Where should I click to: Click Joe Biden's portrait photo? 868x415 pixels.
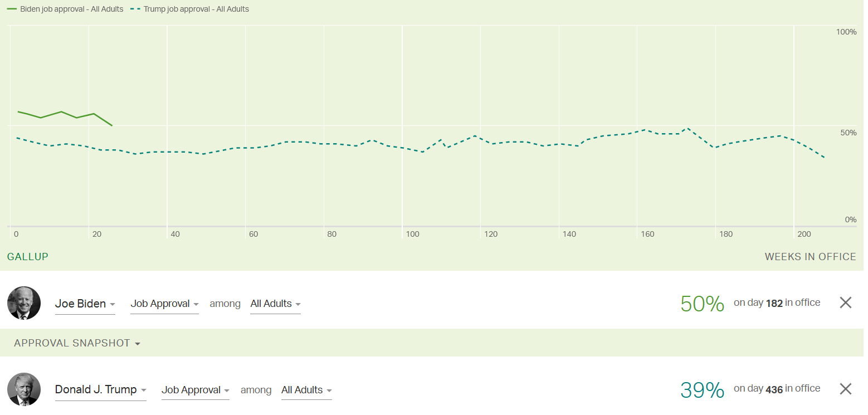pyautogui.click(x=24, y=303)
